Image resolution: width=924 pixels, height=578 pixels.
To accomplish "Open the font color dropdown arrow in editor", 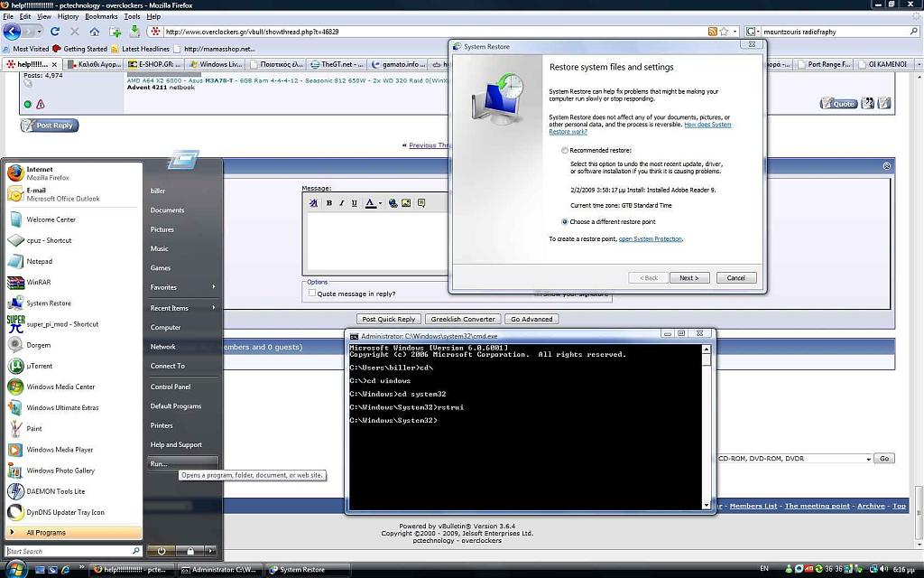I will click(x=380, y=203).
